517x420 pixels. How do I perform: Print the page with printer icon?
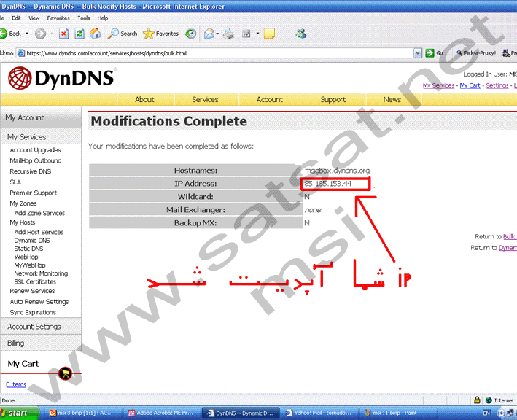(x=228, y=34)
